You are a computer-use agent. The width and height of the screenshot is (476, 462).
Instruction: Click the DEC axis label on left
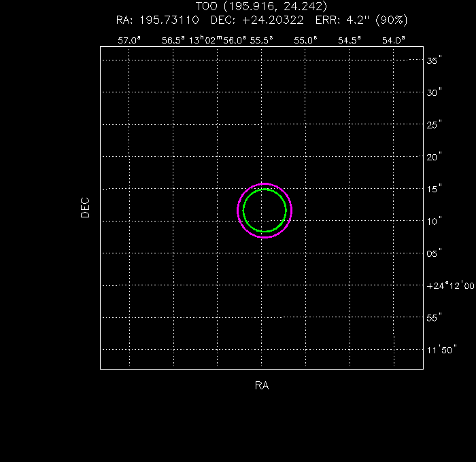[x=85, y=207]
